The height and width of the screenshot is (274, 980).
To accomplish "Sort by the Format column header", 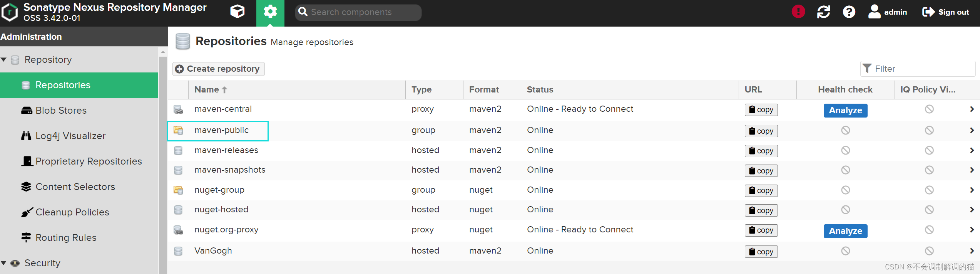I will 492,89.
